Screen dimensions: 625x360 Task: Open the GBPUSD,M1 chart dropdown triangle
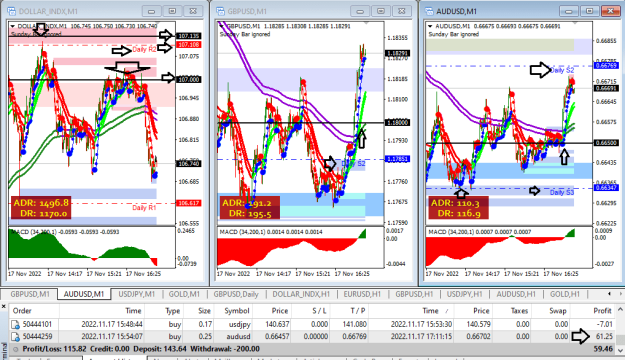pyautogui.click(x=221, y=26)
